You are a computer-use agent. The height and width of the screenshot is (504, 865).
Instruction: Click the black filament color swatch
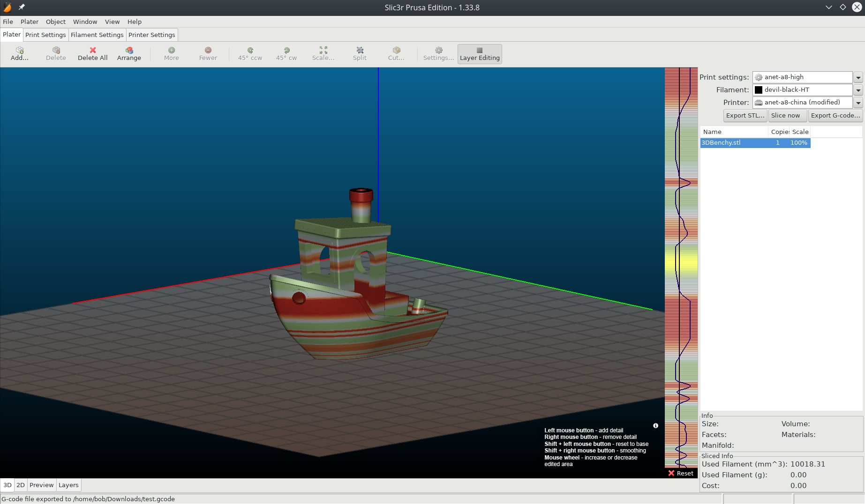(759, 90)
